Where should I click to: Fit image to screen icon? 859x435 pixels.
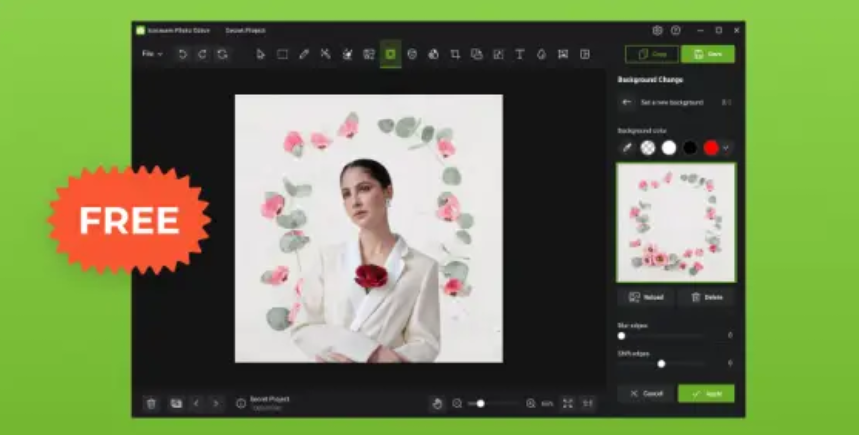point(568,404)
